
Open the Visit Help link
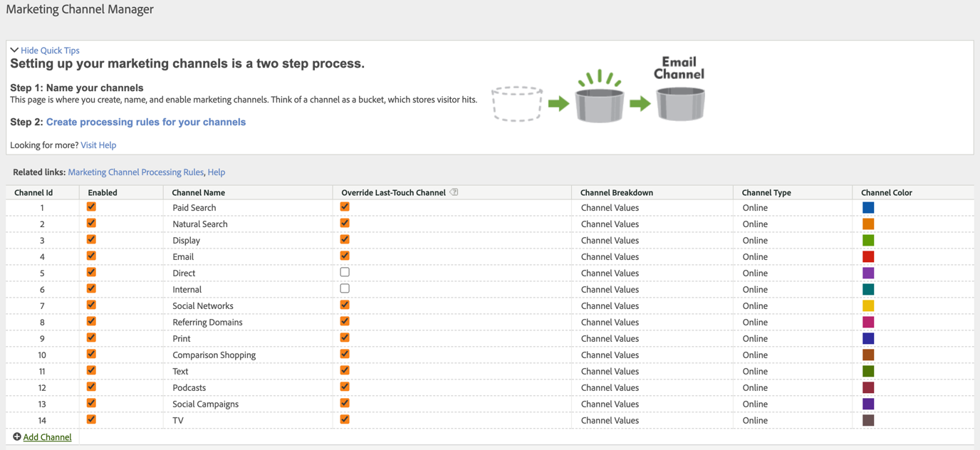coord(98,145)
